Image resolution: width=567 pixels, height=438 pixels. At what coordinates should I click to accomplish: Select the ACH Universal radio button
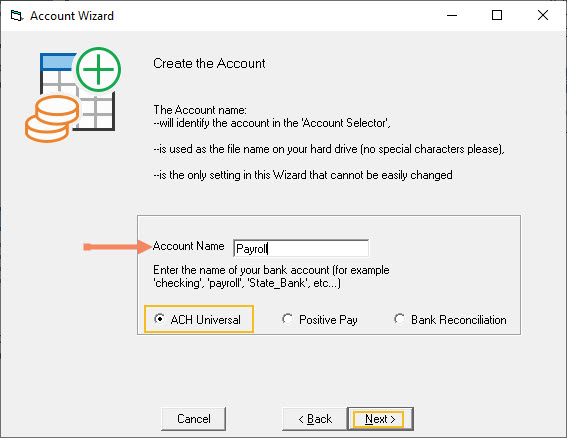pos(159,319)
